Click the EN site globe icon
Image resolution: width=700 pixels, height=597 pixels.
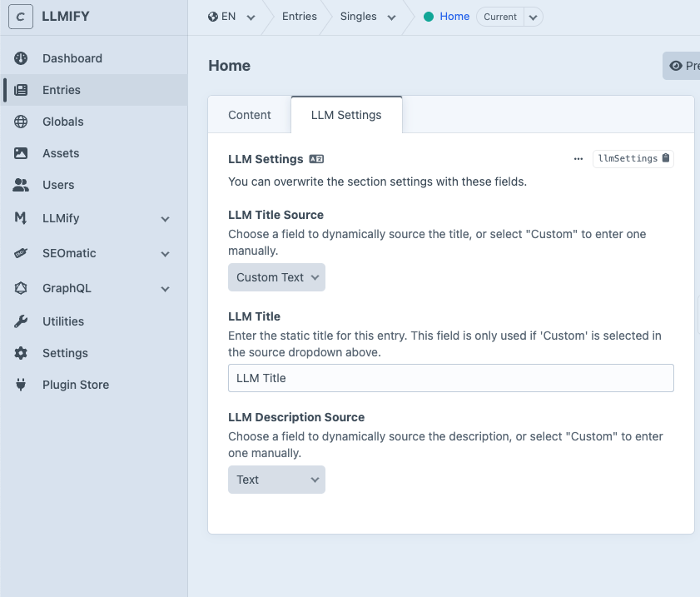[x=213, y=17]
